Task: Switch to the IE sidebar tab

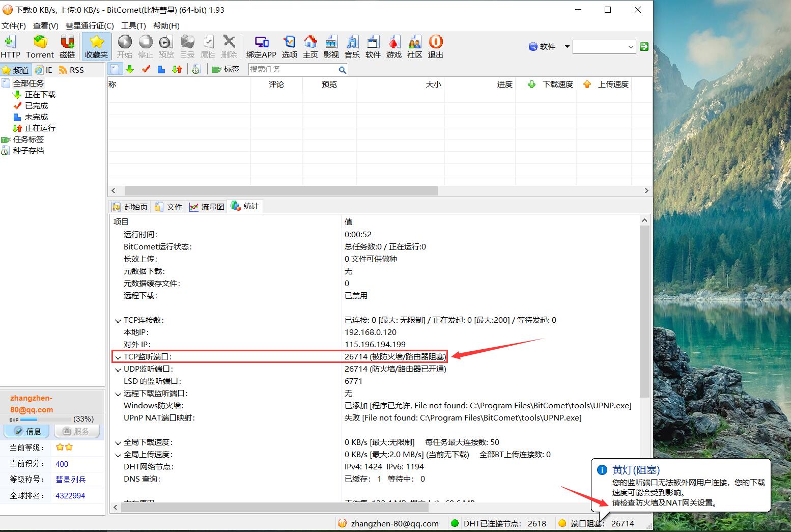Action: [44, 70]
